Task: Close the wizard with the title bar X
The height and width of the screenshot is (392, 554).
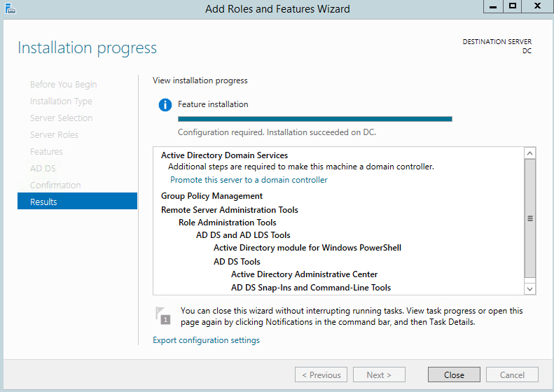Action: point(537,6)
